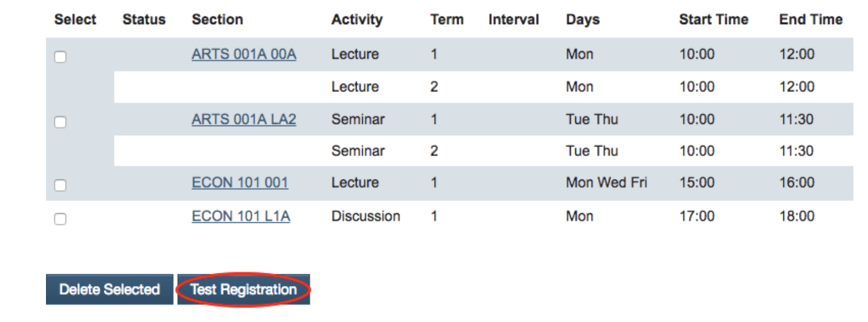Click the Delete Selected button
Screen dimensions: 868x322
tap(109, 289)
